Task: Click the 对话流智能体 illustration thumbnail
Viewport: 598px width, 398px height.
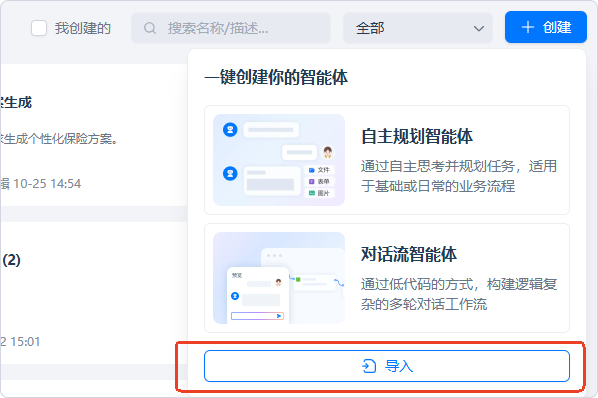Action: pos(279,278)
